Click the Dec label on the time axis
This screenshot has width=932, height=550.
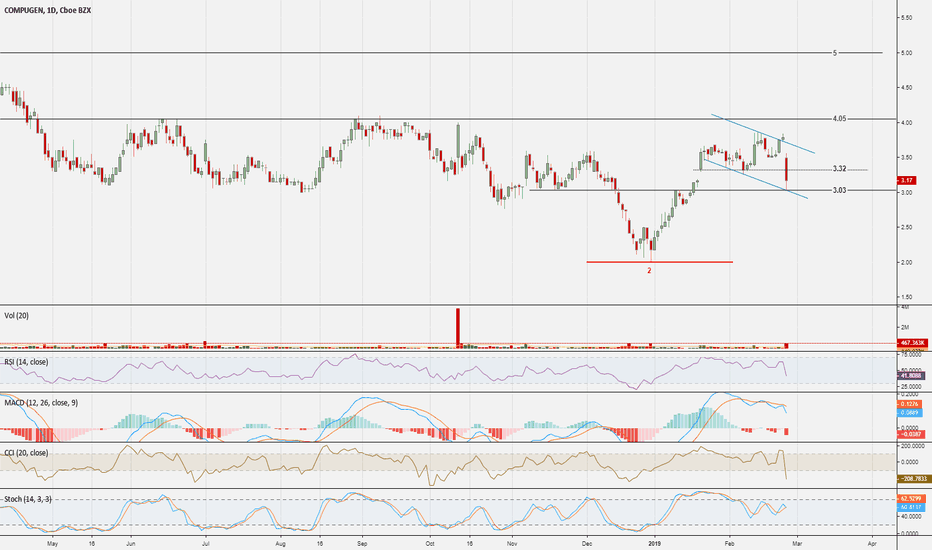(x=587, y=543)
